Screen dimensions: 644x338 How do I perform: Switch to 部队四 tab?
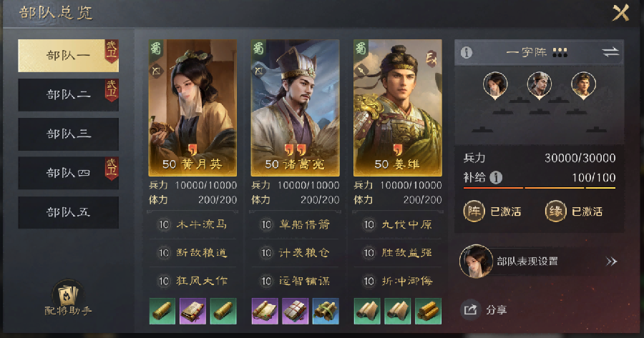[68, 173]
